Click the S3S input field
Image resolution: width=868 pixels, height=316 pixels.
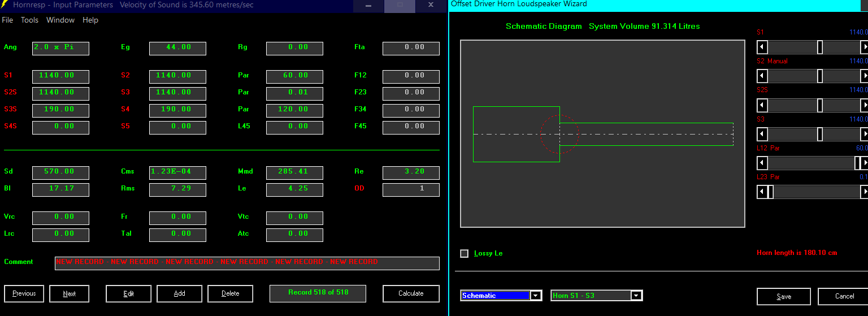coord(60,110)
